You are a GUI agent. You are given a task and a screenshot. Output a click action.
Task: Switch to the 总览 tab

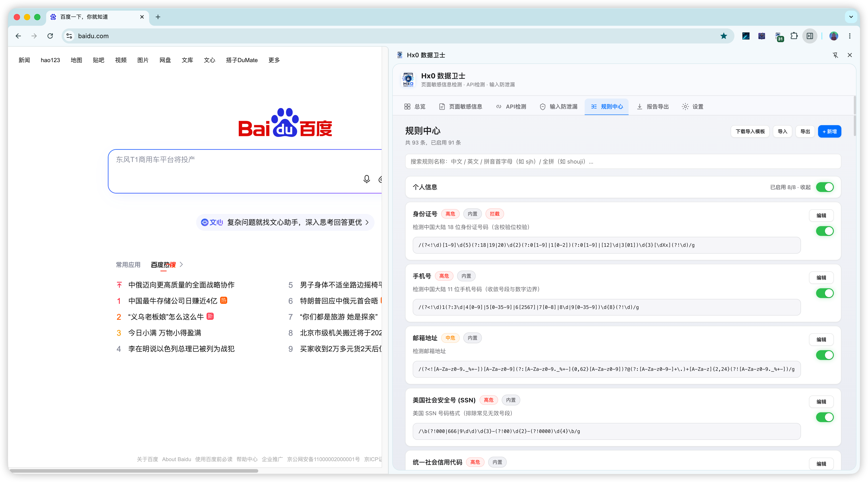pyautogui.click(x=415, y=107)
